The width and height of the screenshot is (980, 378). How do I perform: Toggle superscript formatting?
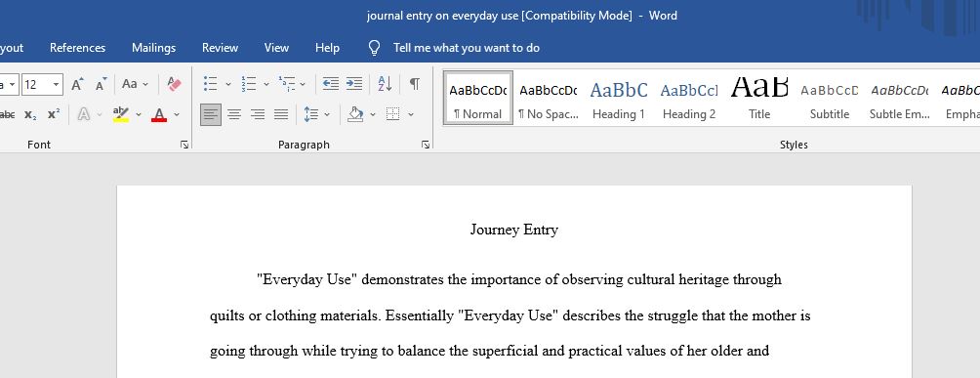click(54, 114)
